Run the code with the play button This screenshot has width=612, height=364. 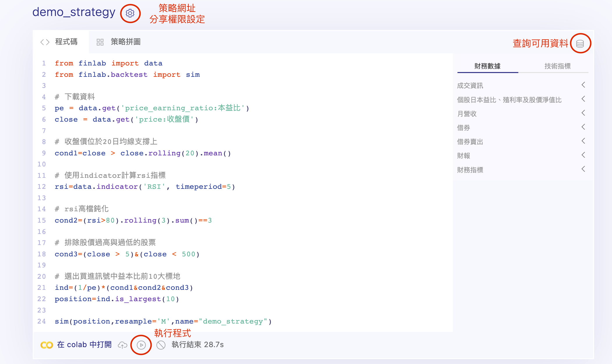pos(141,345)
